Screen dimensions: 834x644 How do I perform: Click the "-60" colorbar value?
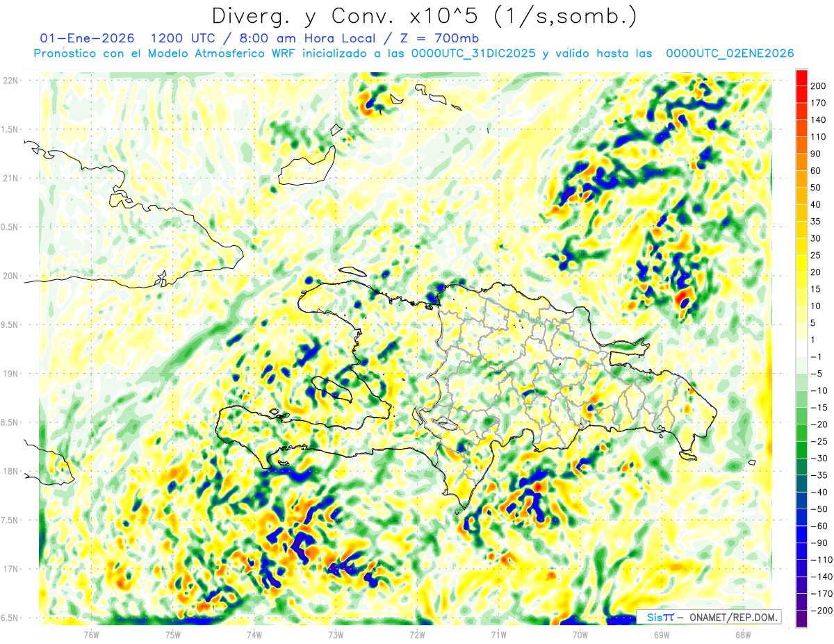tap(820, 526)
